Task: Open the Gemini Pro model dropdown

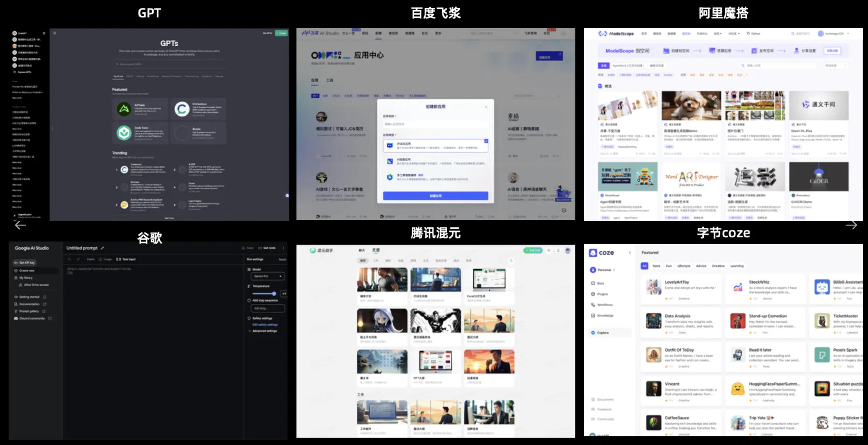Action: [x=268, y=276]
